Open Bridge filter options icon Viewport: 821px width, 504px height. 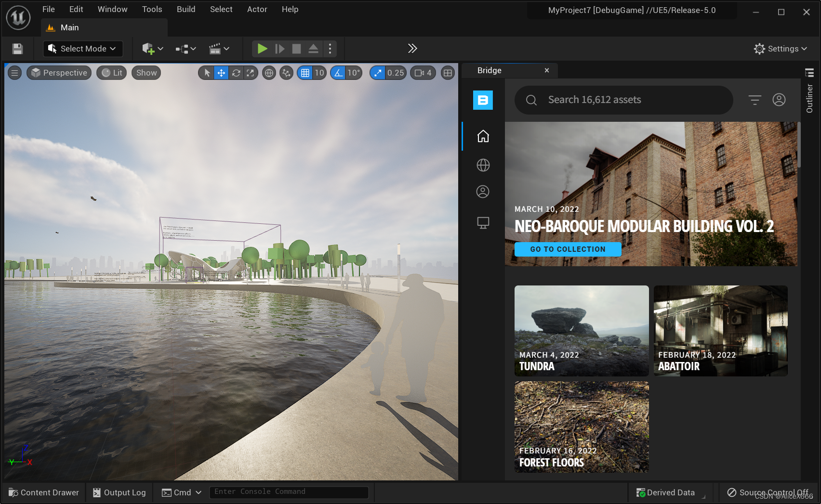(755, 100)
